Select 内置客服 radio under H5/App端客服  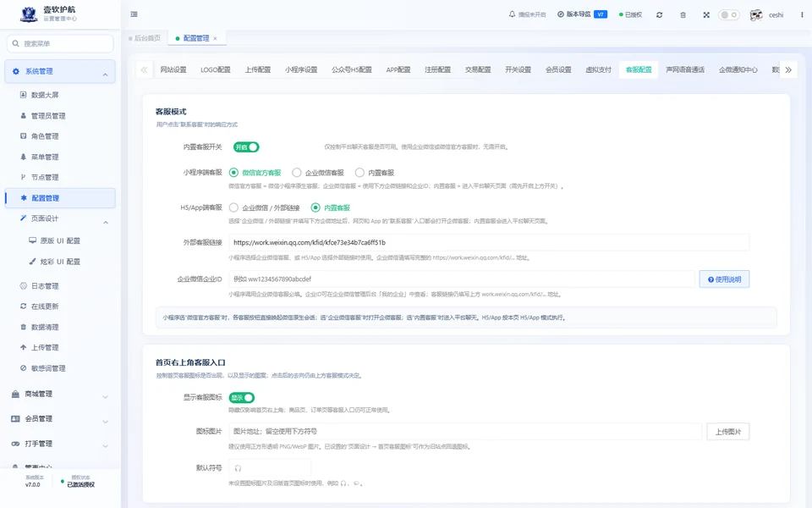pyautogui.click(x=331, y=208)
